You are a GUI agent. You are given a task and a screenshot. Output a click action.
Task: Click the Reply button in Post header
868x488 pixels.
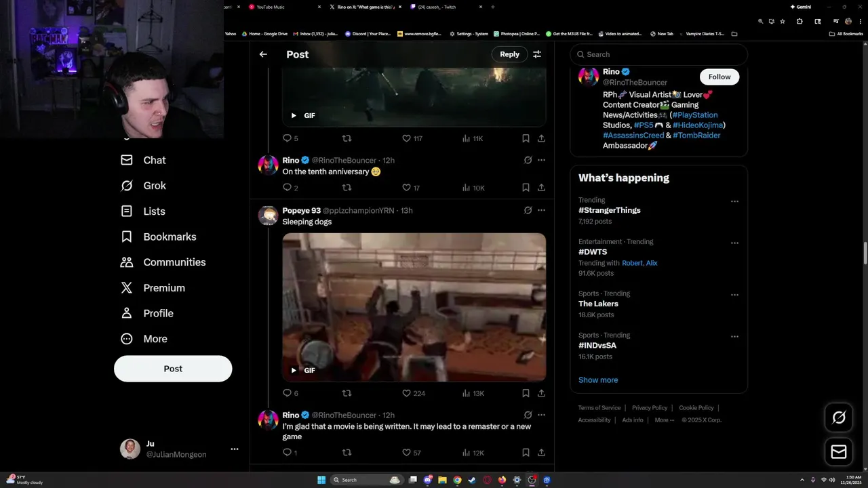pyautogui.click(x=509, y=54)
